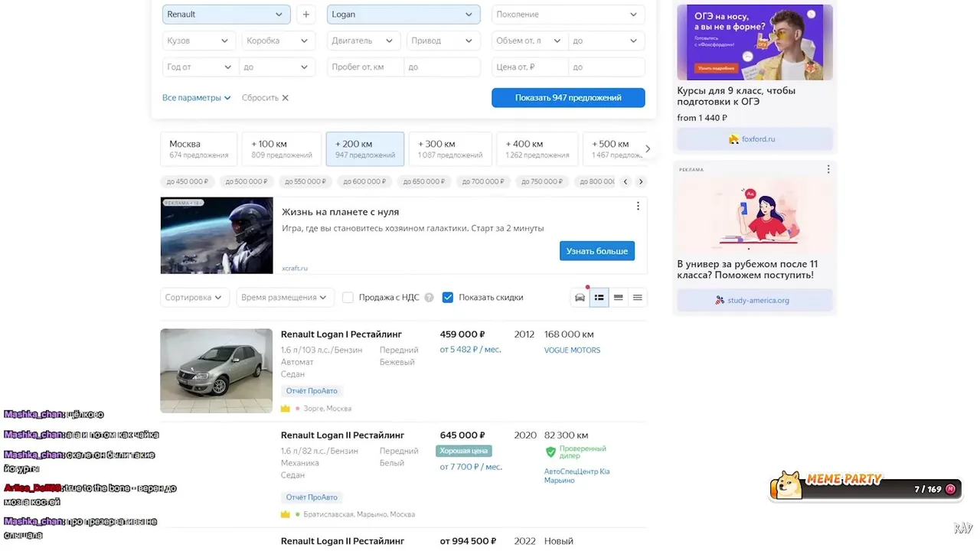The image size is (980, 551).
Task: Open the Объем от engine volume dropdown
Action: click(530, 41)
